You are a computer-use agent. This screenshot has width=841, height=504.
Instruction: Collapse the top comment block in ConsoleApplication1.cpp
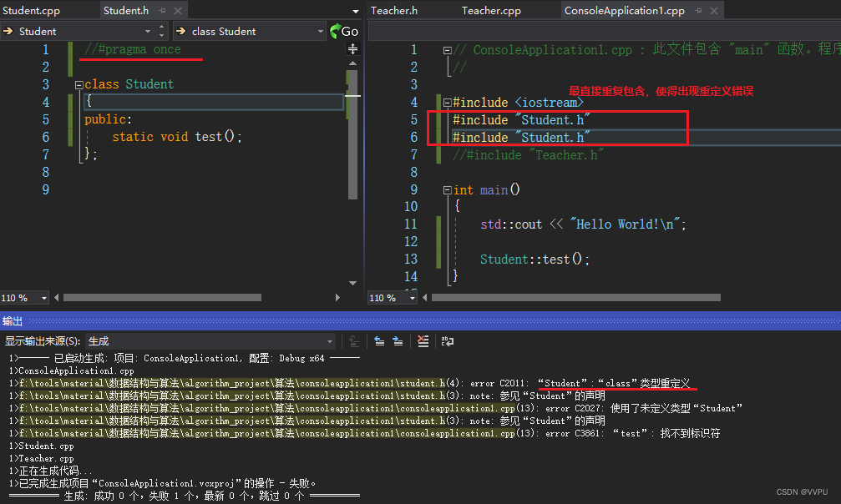[x=448, y=50]
